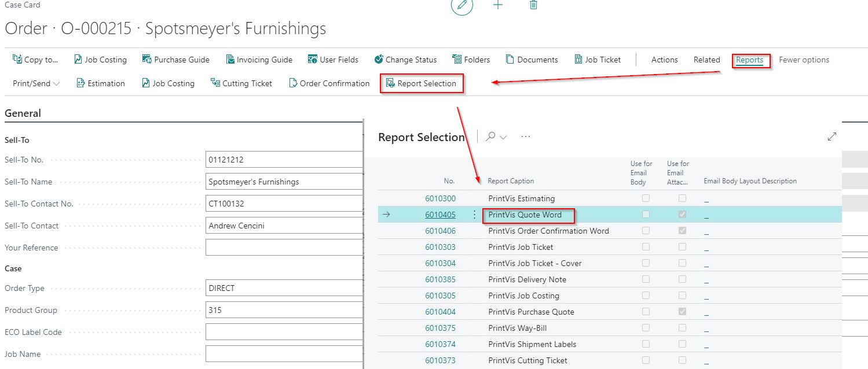Open the Job Ticket action
The image size is (868, 369).
point(597,60)
